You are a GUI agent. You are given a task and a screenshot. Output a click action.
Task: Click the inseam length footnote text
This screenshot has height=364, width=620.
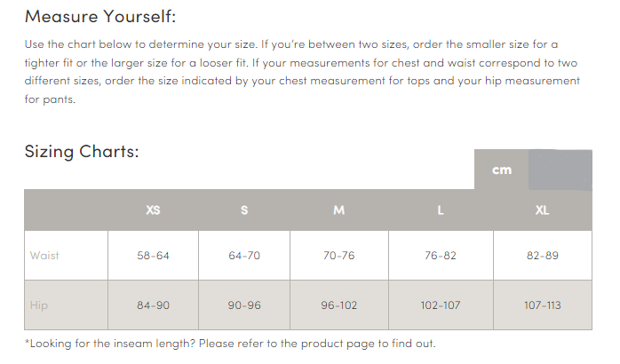pos(230,344)
